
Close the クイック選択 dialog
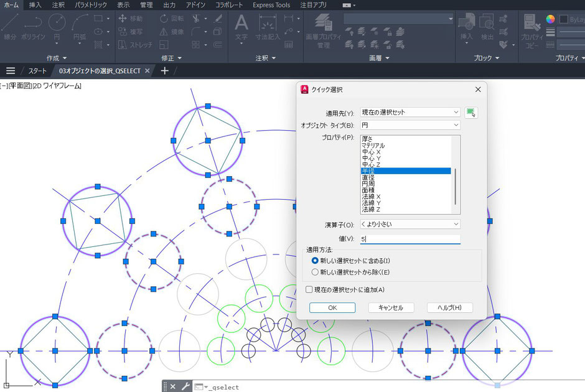(478, 90)
